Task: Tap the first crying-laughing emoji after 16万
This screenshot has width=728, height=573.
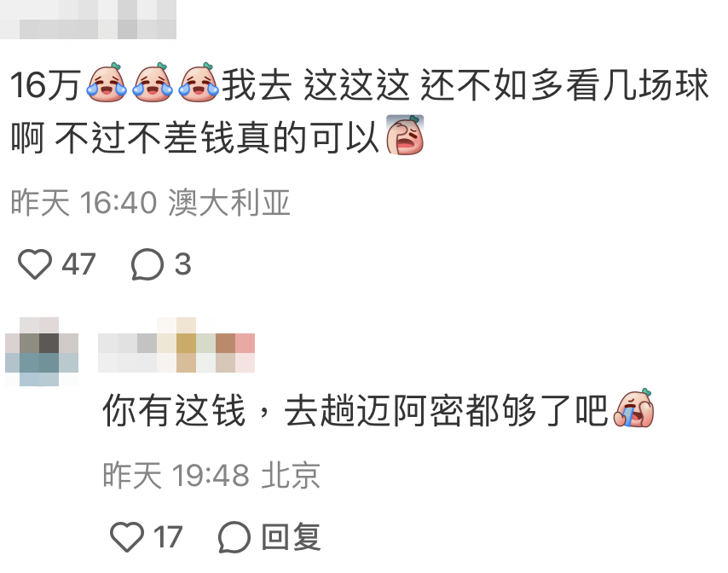Action: click(107, 83)
